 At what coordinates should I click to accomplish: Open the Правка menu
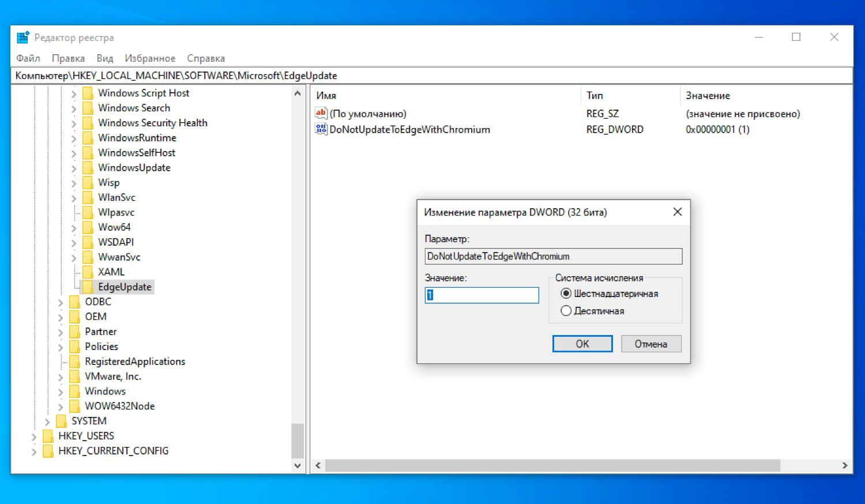pos(68,58)
